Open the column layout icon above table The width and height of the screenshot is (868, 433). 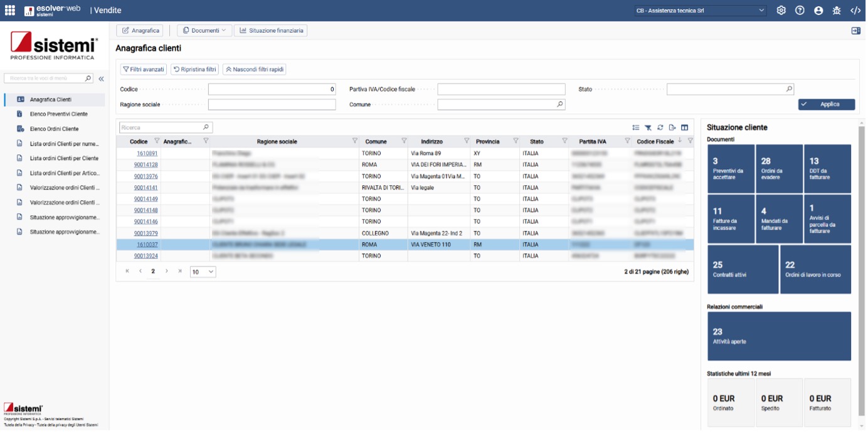click(x=685, y=127)
